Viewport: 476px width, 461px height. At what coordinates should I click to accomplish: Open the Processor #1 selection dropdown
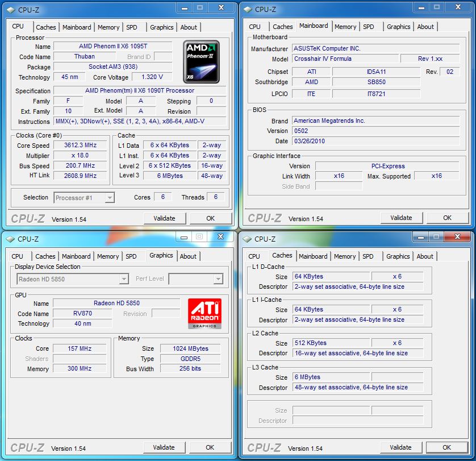point(85,198)
